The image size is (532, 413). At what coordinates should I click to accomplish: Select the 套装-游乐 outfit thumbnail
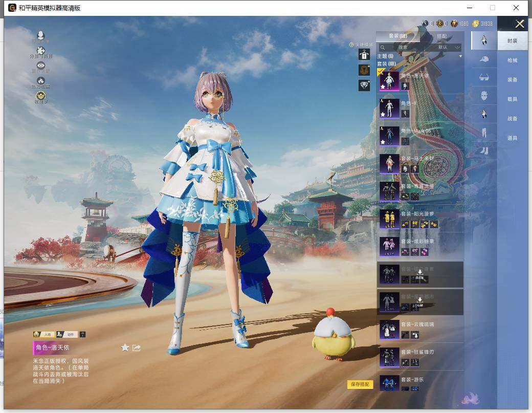tap(389, 383)
